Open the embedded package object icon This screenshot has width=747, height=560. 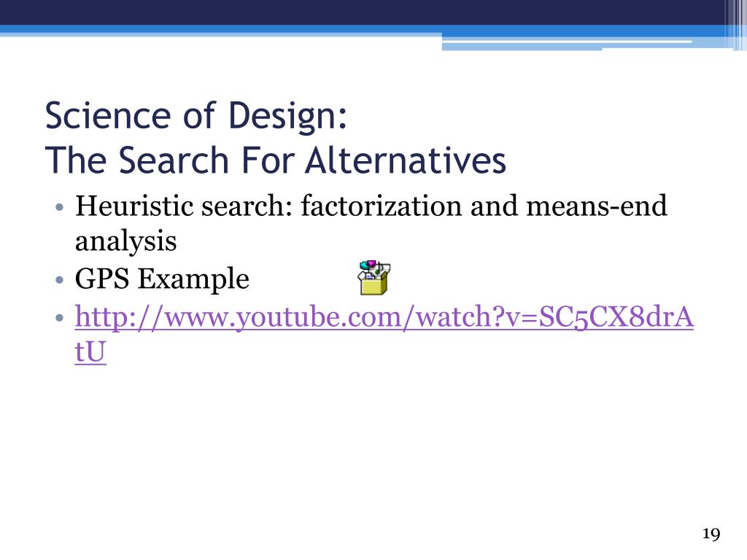pyautogui.click(x=374, y=278)
